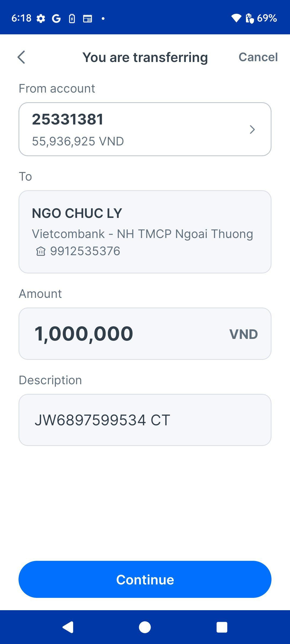Tap Google G status bar icon

(x=56, y=19)
